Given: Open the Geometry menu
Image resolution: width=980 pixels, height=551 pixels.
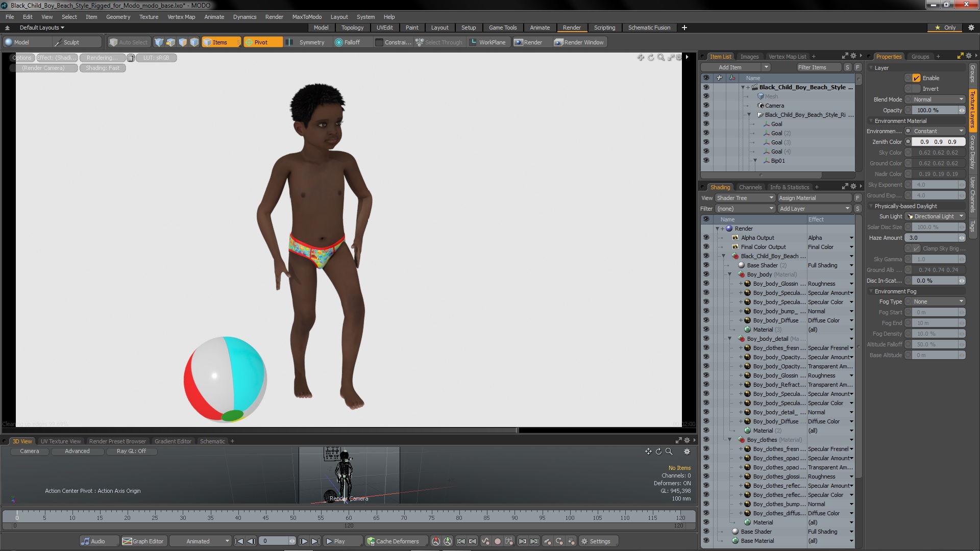Looking at the screenshot, I should pyautogui.click(x=118, y=17).
